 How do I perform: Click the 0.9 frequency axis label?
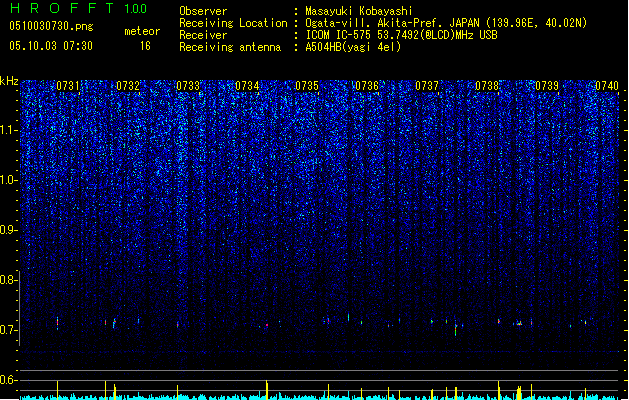(x=8, y=230)
